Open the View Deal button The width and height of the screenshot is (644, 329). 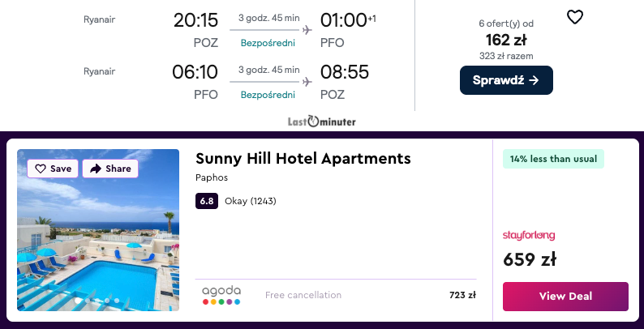point(565,296)
